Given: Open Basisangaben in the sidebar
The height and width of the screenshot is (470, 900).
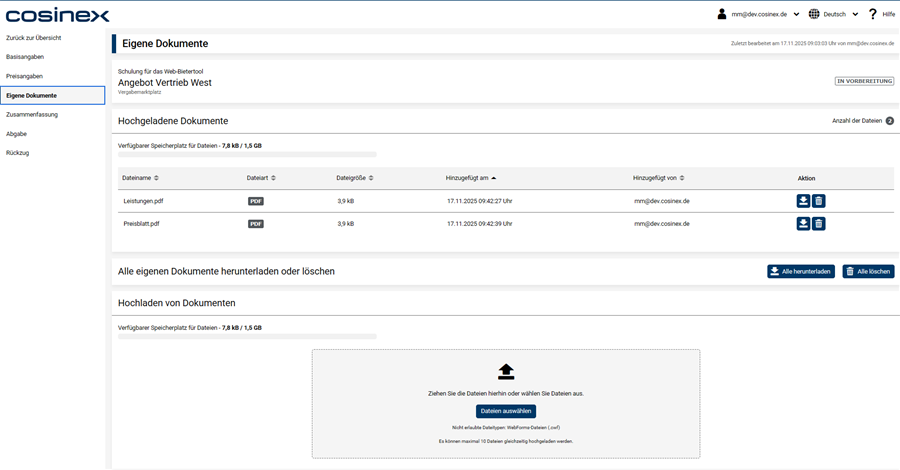Looking at the screenshot, I should coord(25,57).
